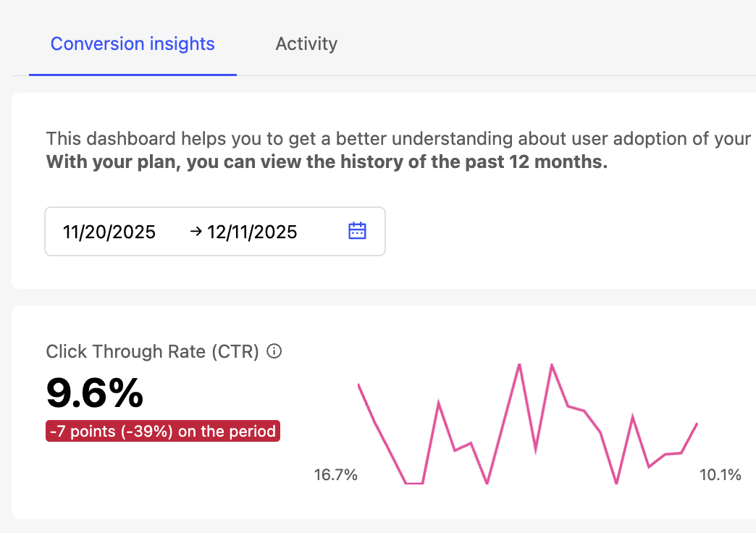The image size is (756, 533).
Task: Click the last point of the pink CTR line
Action: (x=697, y=424)
